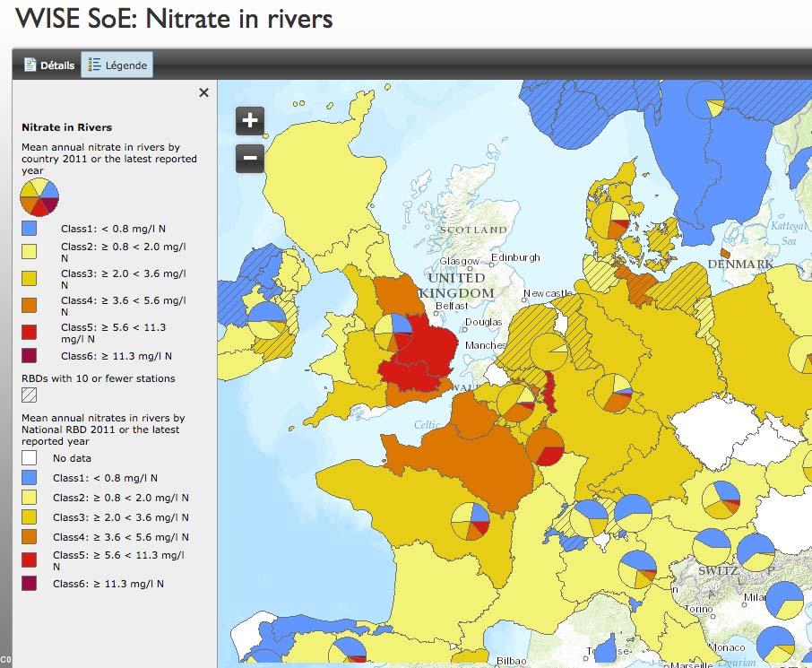This screenshot has height=668, width=812.
Task: Click the blue Class1 swatch in the by-country legend
Action: coord(30,229)
